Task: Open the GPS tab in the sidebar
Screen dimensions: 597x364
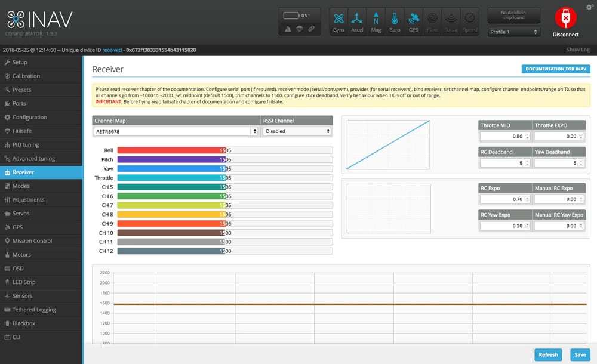Action: (41, 227)
